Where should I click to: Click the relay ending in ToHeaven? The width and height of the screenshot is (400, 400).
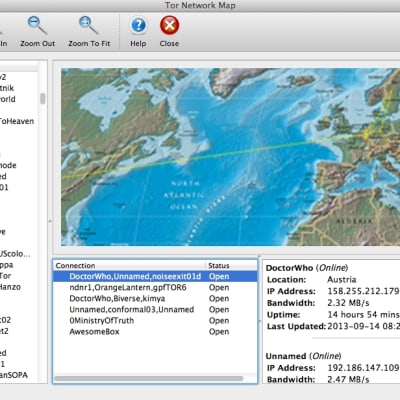(17, 121)
